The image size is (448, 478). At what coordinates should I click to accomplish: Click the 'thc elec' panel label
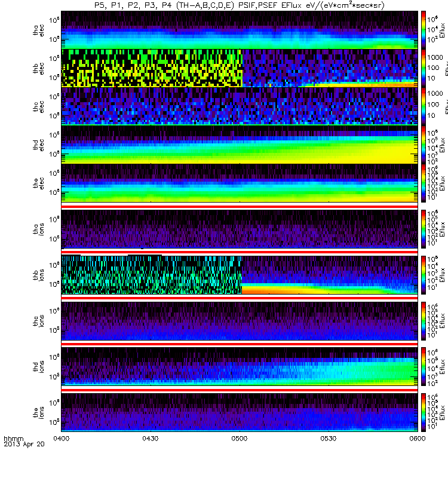coord(38,107)
